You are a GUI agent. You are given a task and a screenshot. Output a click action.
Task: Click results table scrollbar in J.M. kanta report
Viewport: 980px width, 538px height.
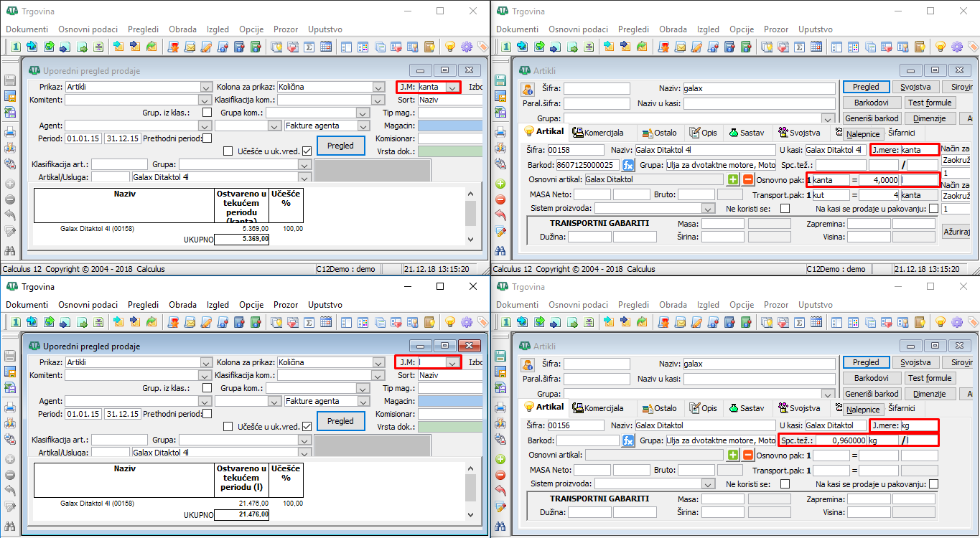[x=470, y=216]
